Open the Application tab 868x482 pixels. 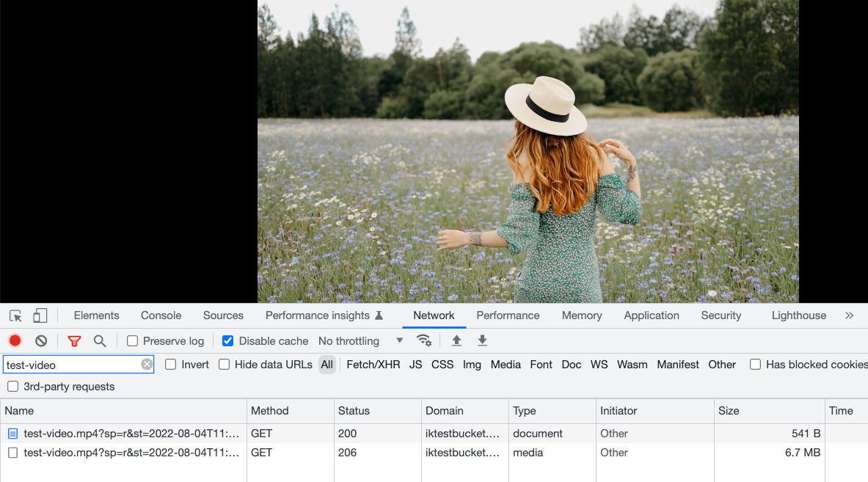(652, 315)
